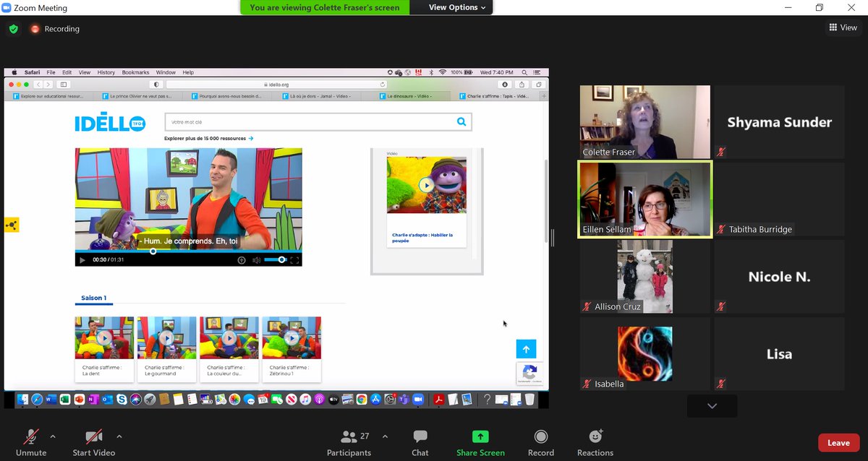The image size is (868, 461).
Task: Select the Nicole N. participant tile
Action: [779, 277]
